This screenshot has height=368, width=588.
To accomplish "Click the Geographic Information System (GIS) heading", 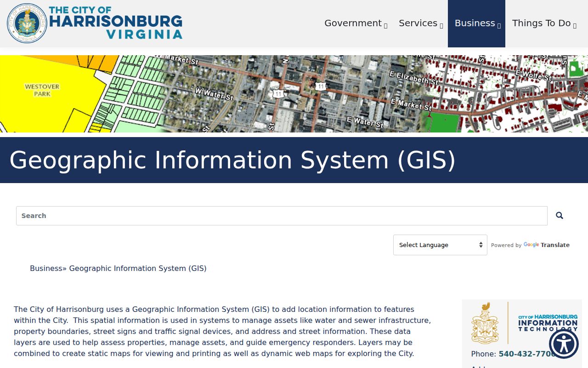I will pyautogui.click(x=232, y=160).
